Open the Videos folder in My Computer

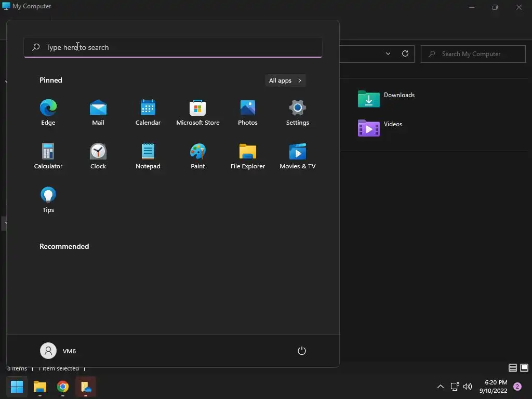click(380, 128)
